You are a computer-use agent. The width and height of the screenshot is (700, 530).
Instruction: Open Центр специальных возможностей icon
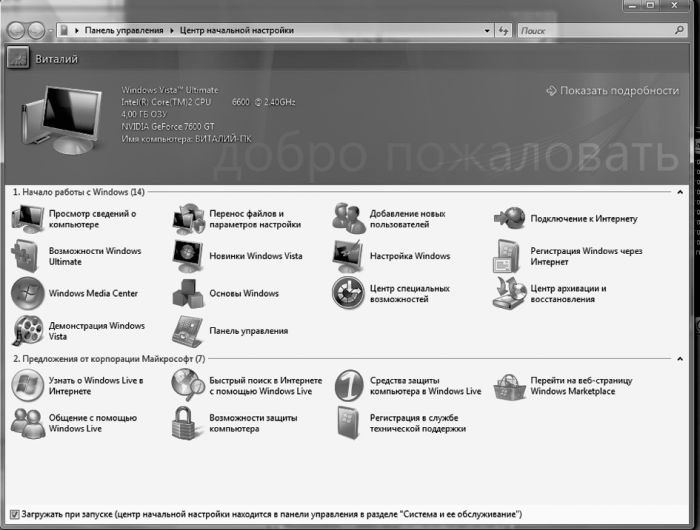click(348, 294)
